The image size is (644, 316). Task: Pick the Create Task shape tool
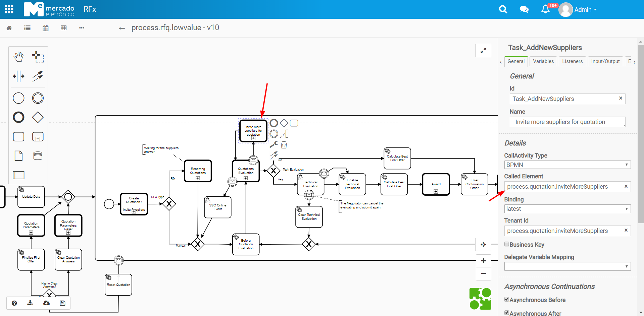click(18, 137)
